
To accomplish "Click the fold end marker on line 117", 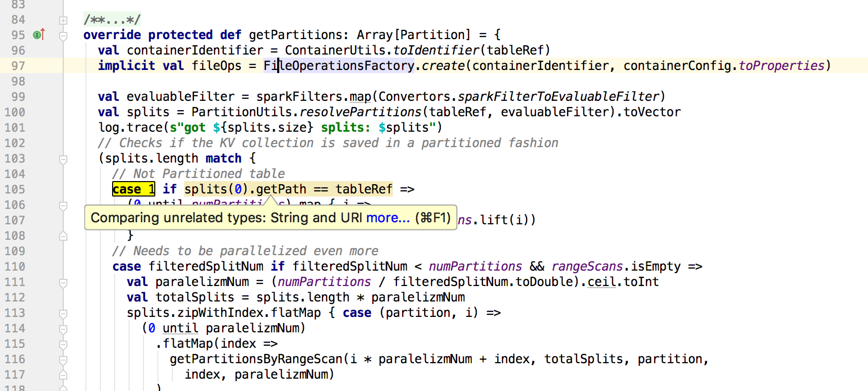I will click(63, 375).
